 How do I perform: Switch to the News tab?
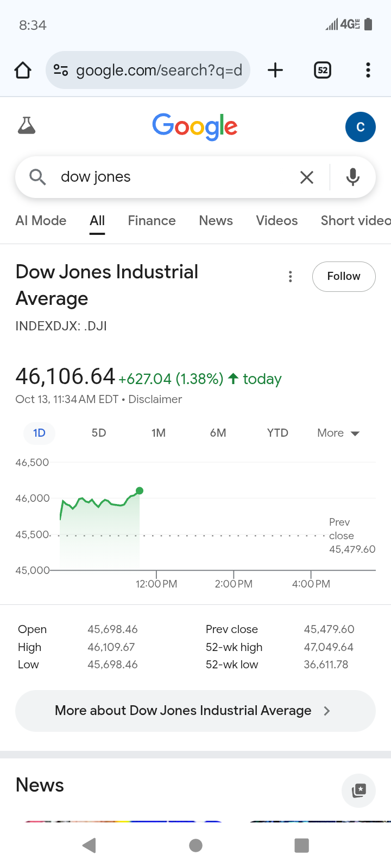(x=216, y=221)
